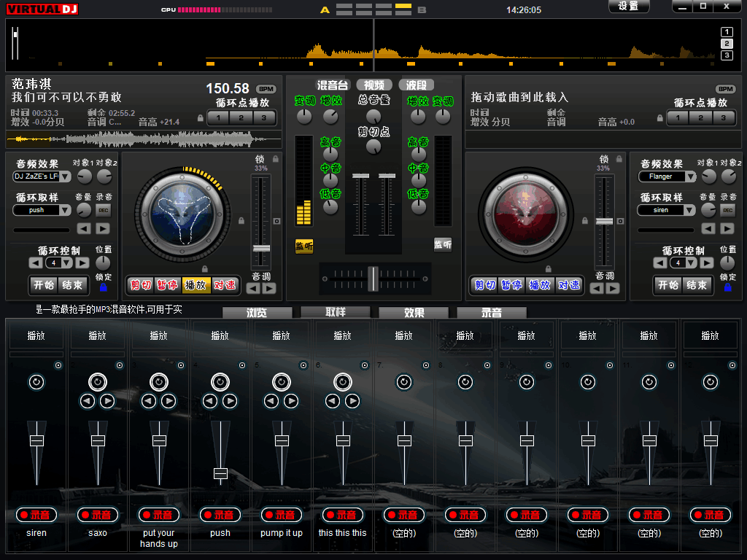The image size is (747, 560).
Task: Click the left deck 开始 loop-in button
Action: tap(44, 285)
